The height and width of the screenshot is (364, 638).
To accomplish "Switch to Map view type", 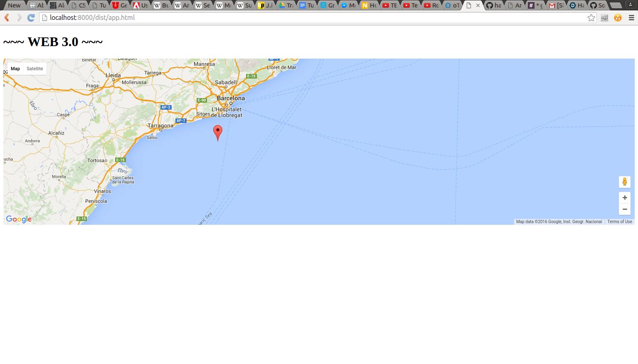I will click(15, 69).
